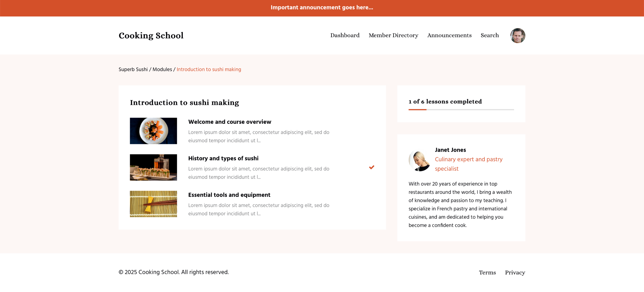644x292 pixels.
Task: Go to Modules breadcrumb link
Action: (x=162, y=69)
